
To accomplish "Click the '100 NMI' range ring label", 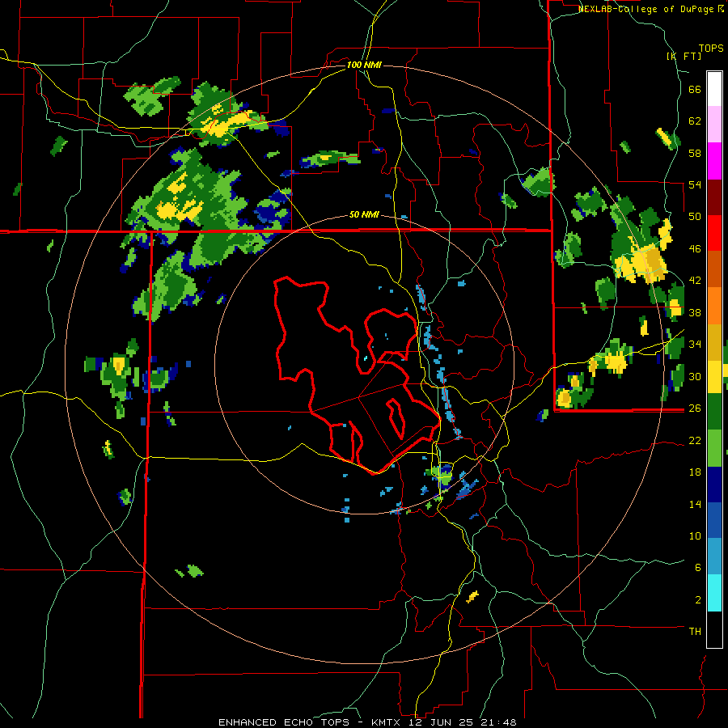I will click(x=364, y=65).
